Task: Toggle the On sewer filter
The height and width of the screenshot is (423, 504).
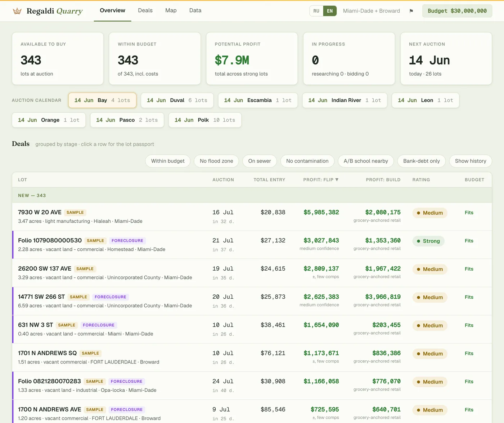Action: pyautogui.click(x=260, y=161)
